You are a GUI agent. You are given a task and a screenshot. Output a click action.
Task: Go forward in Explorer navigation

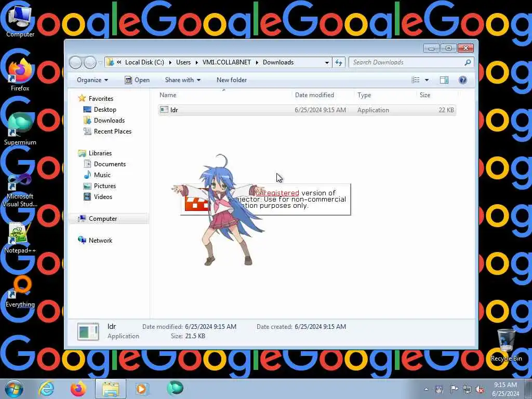pyautogui.click(x=90, y=62)
